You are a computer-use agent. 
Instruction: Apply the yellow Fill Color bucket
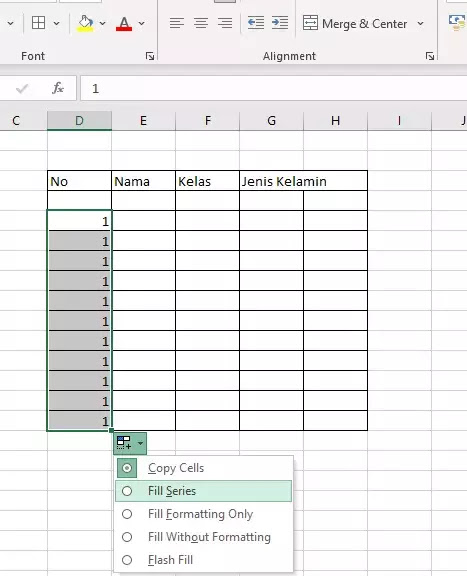pos(85,23)
